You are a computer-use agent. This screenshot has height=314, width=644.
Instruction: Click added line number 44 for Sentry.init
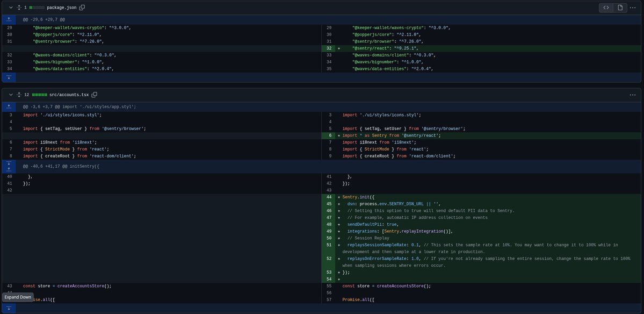click(329, 197)
